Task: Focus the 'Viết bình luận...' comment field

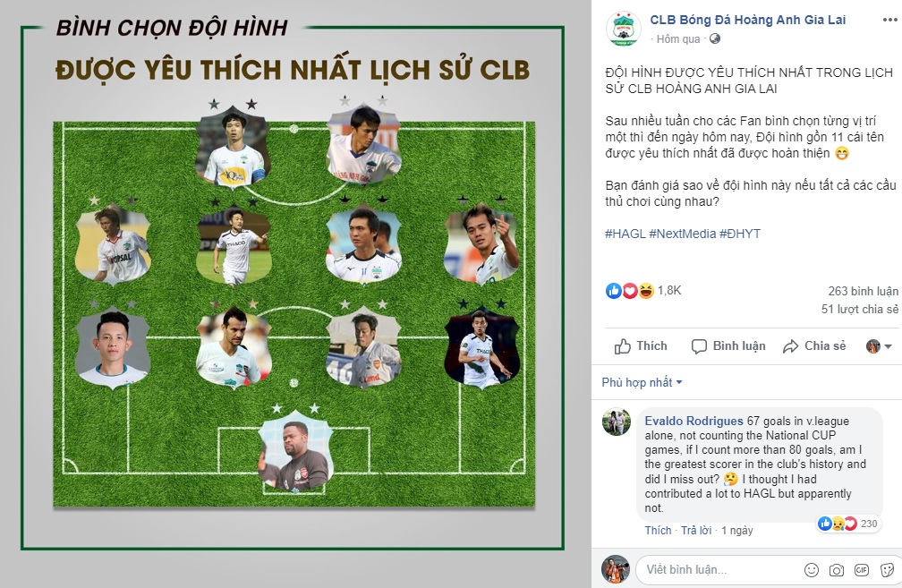Action: coord(716,569)
